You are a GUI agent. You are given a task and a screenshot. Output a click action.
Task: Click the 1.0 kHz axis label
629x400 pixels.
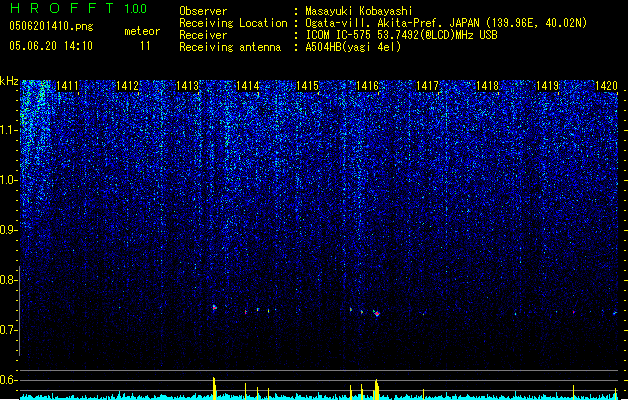point(8,180)
